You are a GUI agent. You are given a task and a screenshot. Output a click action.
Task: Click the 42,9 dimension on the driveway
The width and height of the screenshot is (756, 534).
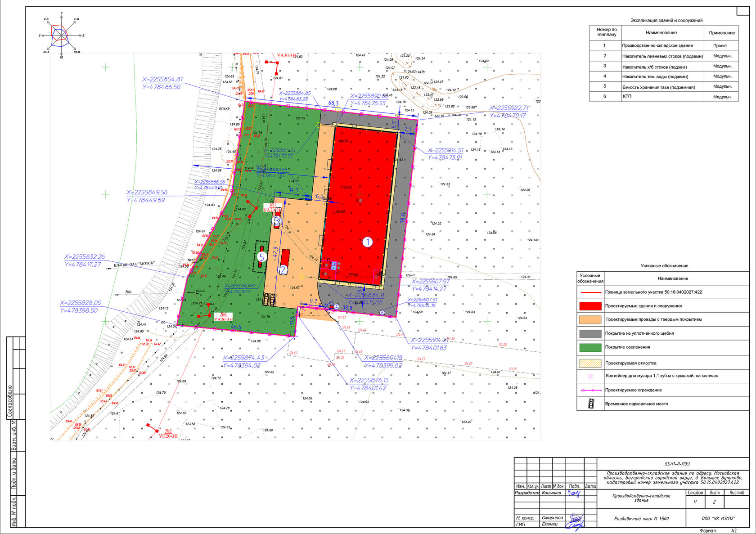point(275,252)
